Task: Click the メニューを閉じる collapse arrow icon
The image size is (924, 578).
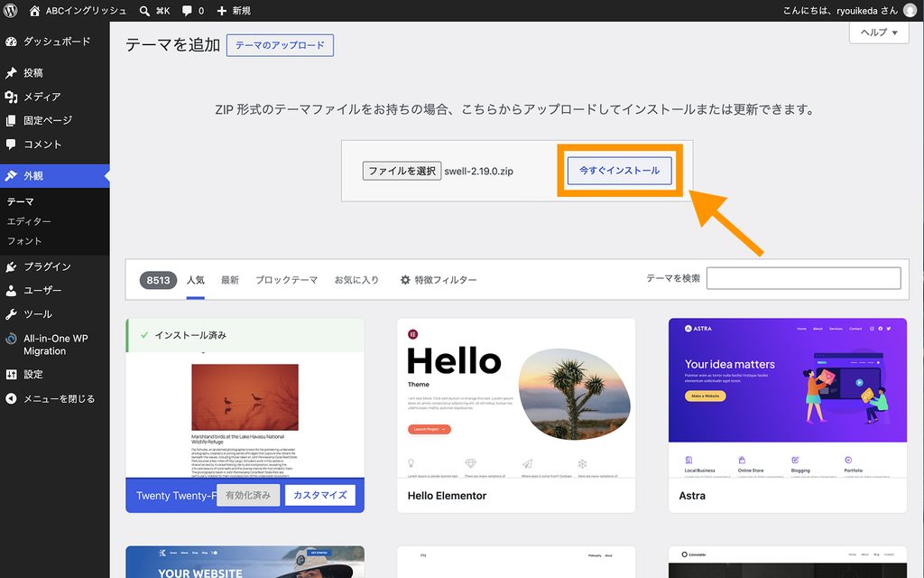Action: (x=11, y=398)
